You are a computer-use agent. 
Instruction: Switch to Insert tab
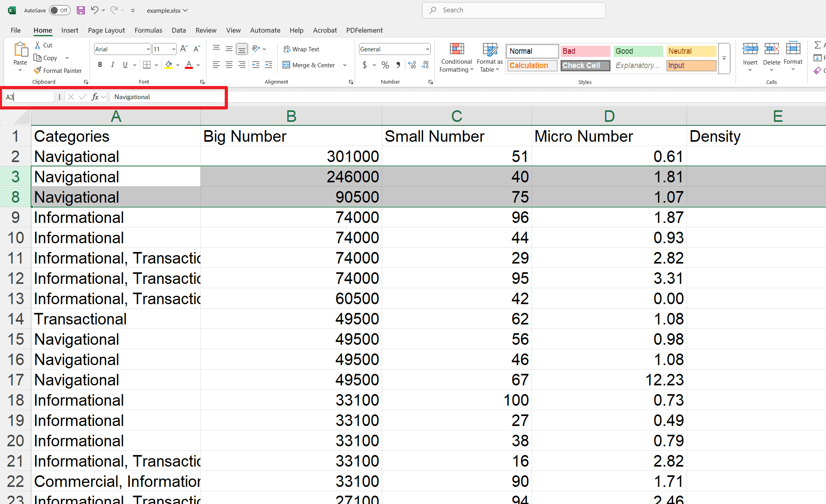click(x=70, y=30)
